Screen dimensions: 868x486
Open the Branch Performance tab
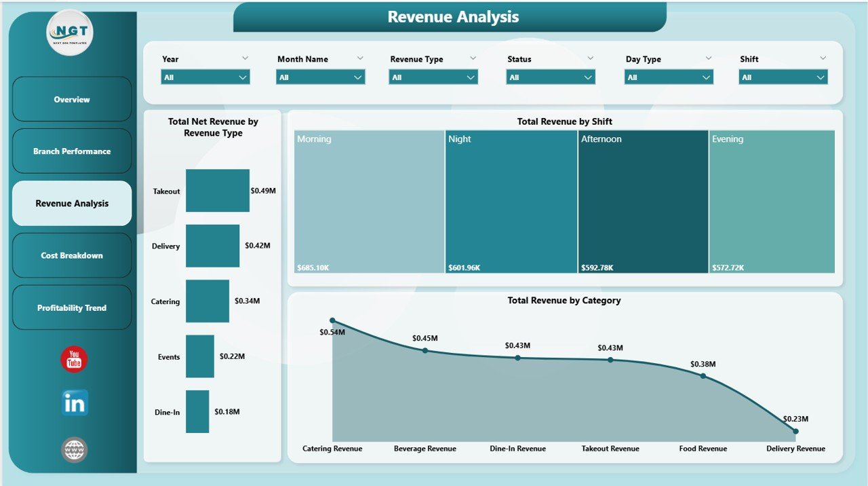[x=72, y=151]
